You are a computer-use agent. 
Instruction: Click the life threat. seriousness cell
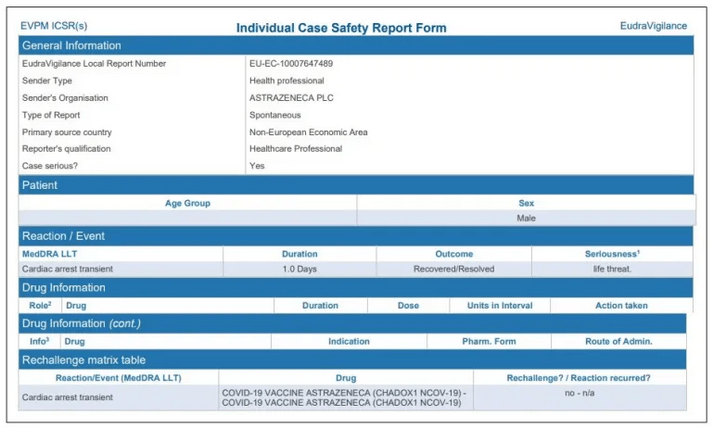click(611, 269)
